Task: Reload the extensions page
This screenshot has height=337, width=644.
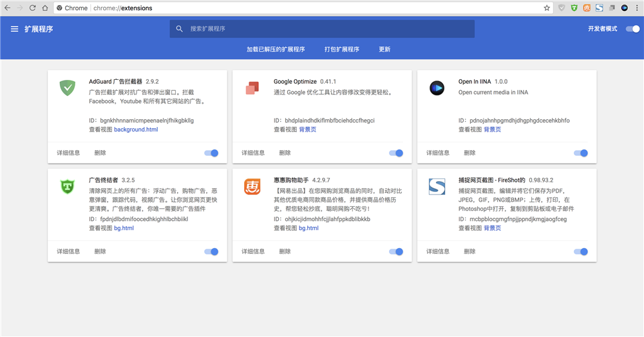Action: [32, 8]
